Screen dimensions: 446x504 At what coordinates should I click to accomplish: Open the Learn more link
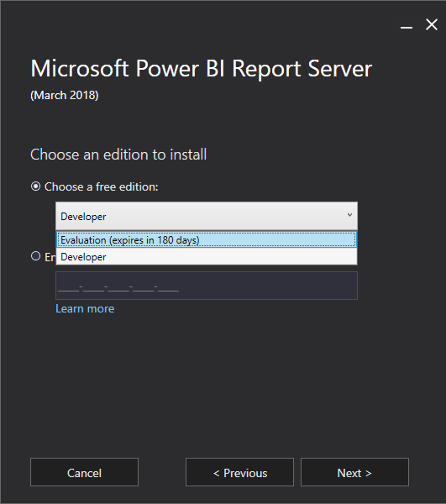point(85,308)
